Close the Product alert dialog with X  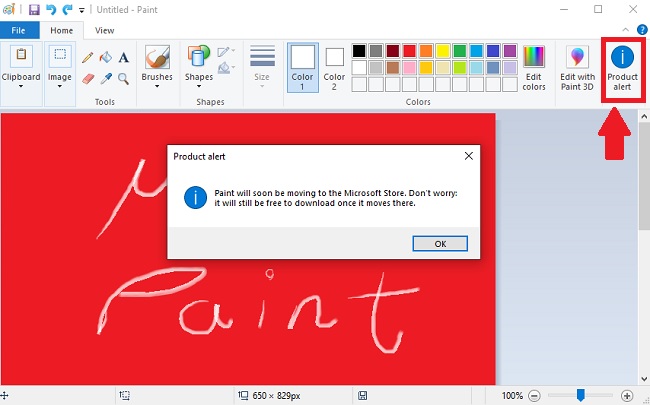[469, 156]
